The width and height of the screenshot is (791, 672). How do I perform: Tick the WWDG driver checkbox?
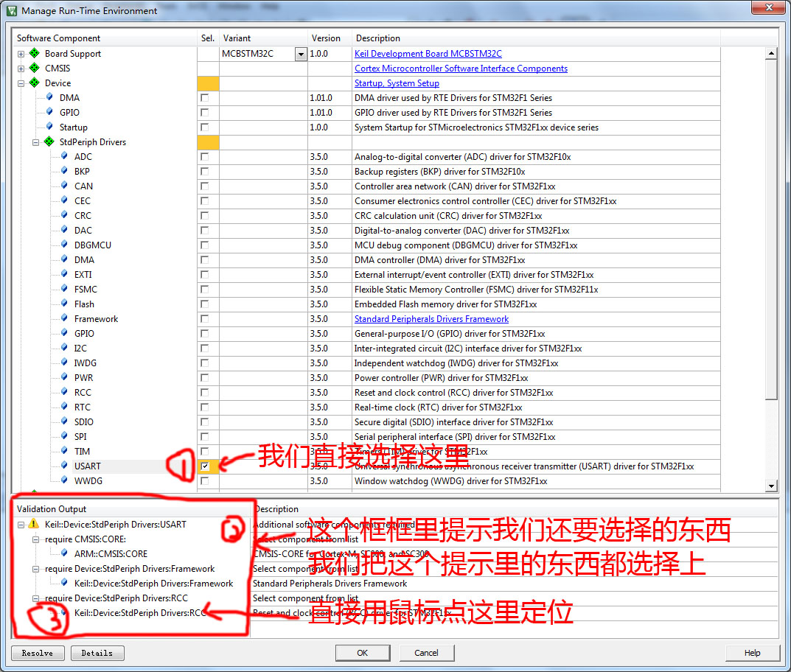[x=204, y=481]
